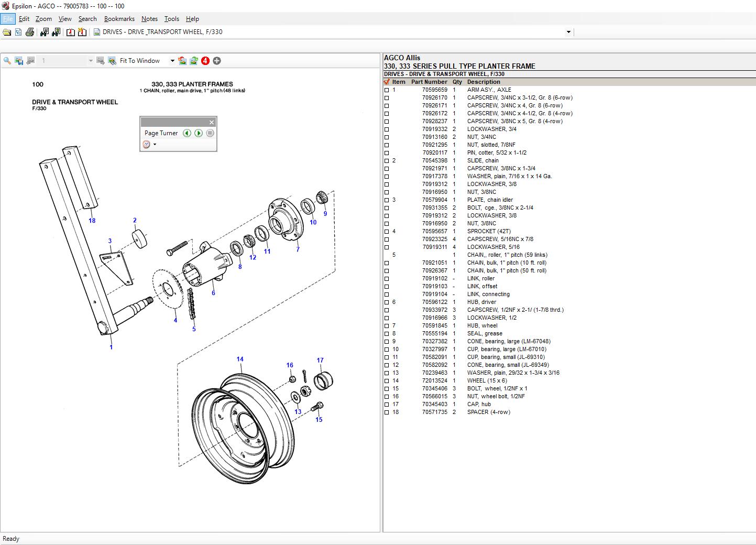Image resolution: width=756 pixels, height=545 pixels.
Task: Open the Page Turner clock timer dropdown
Action: [155, 145]
